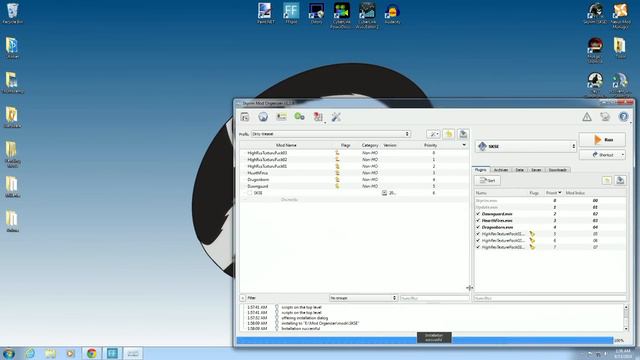Image resolution: width=640 pixels, height=360 pixels.
Task: Sort plugins by the Priority column header
Action: (553, 193)
